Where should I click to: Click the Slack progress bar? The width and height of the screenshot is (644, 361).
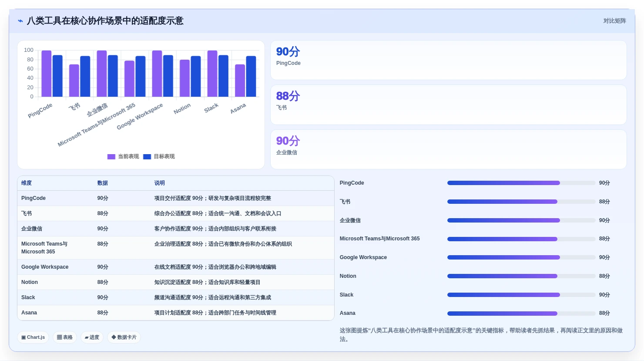coord(521,295)
